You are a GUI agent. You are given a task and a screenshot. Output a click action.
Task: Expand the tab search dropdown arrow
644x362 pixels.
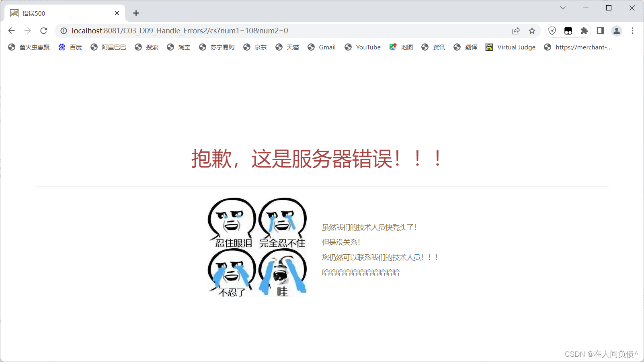click(x=563, y=8)
